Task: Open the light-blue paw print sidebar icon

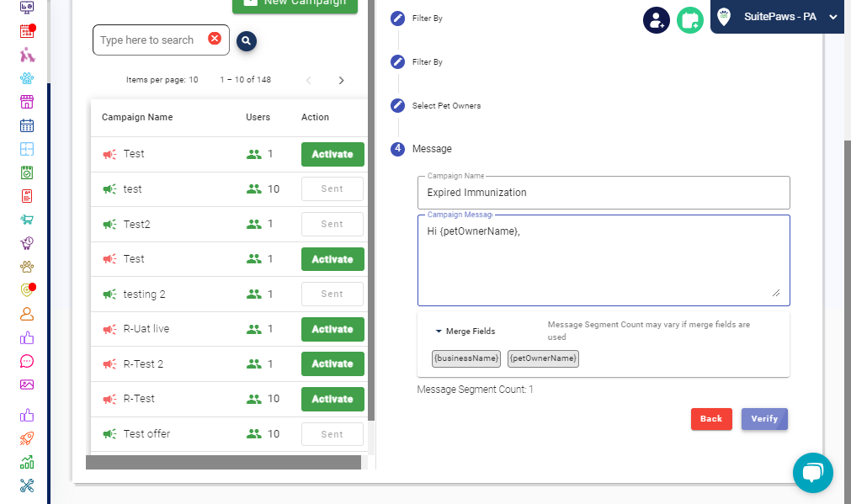Action: tap(27, 78)
